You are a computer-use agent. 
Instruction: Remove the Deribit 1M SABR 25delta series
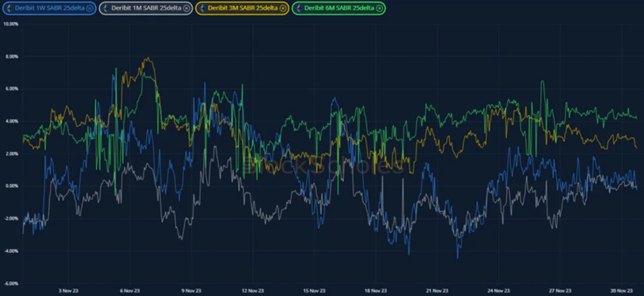(x=187, y=8)
